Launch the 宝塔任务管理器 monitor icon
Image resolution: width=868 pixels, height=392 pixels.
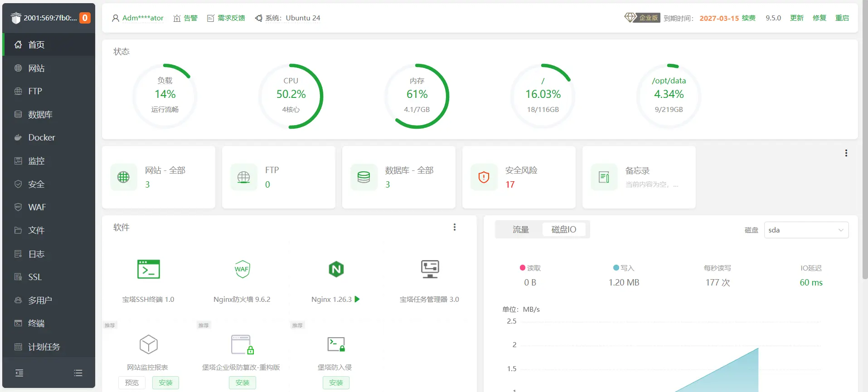click(429, 269)
